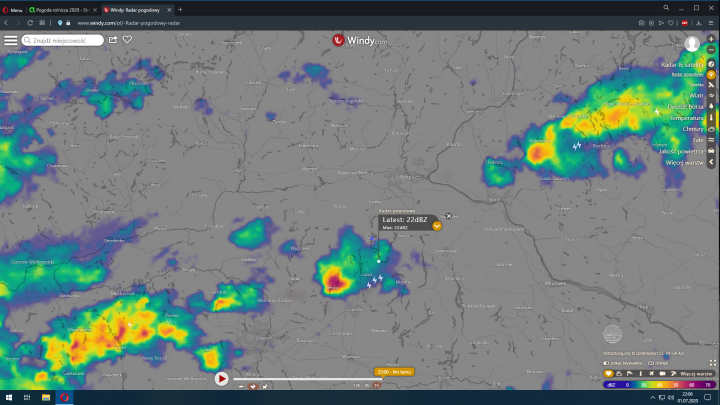Screen dimensions: 720x405
Task: Toggle the dźwięk sound option
Action: (661, 362)
